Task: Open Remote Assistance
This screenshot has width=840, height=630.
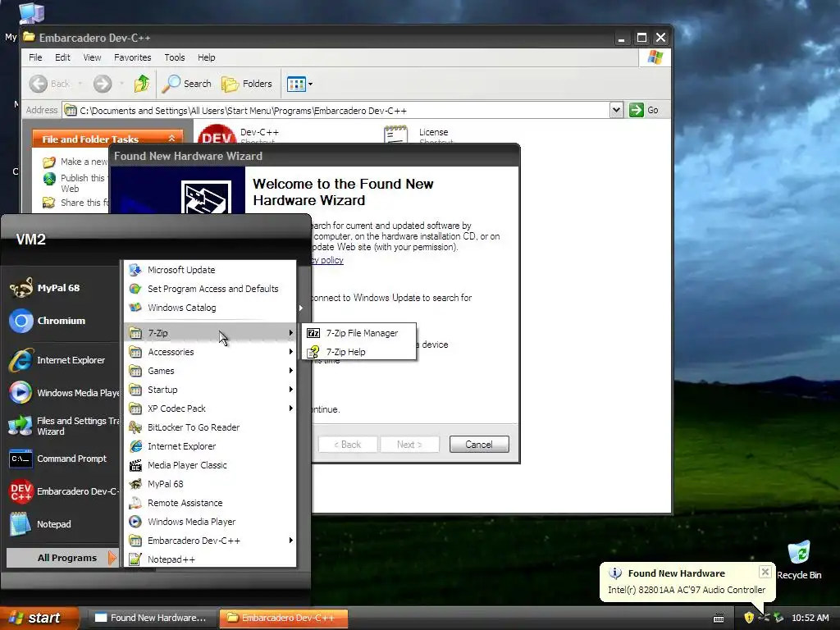Action: click(210, 503)
